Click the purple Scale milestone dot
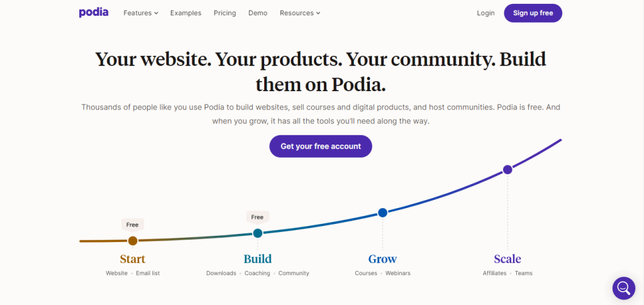This screenshot has height=305, width=644. point(508,170)
